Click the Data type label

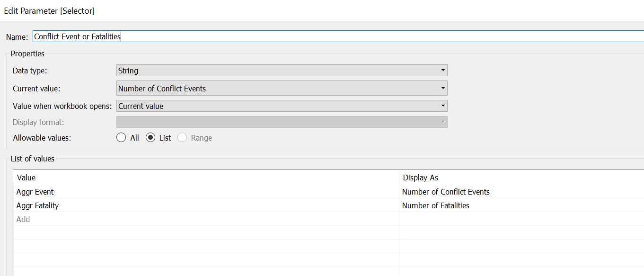[x=30, y=71]
